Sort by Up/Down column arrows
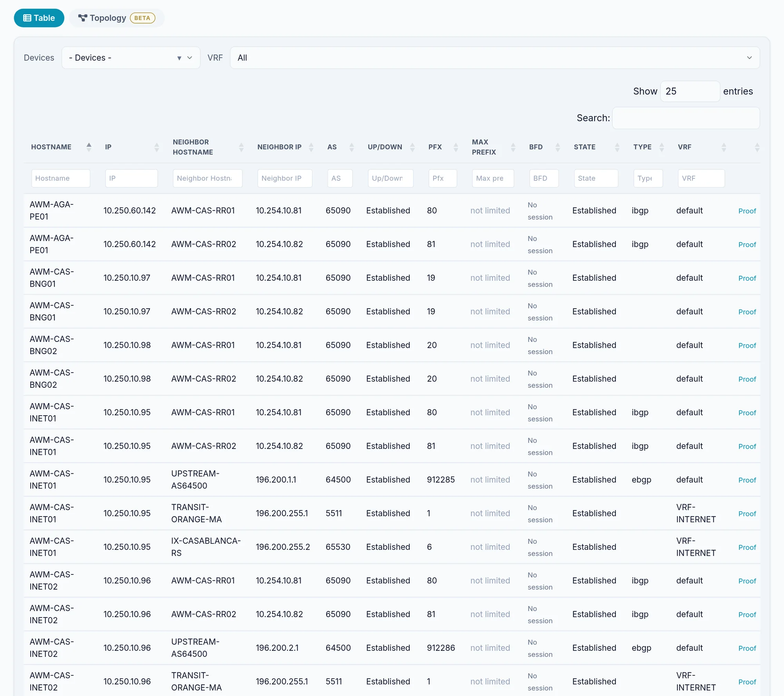Viewport: 784px width, 696px height. click(x=412, y=147)
